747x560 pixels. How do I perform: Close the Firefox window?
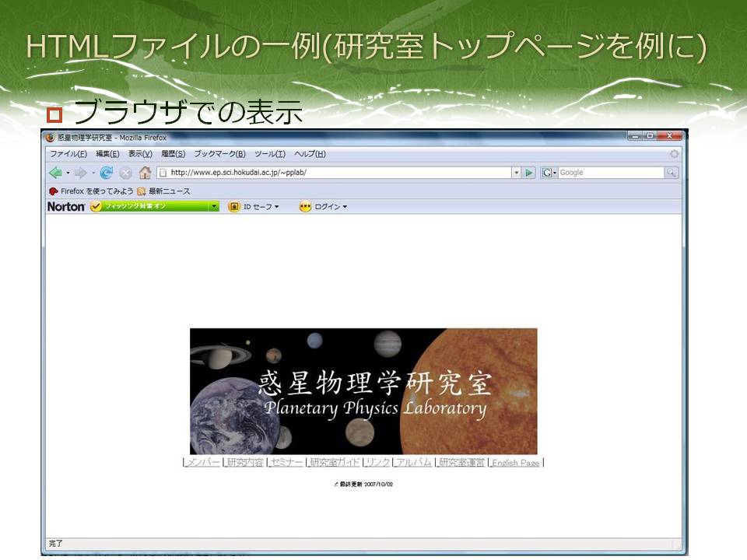[x=669, y=136]
